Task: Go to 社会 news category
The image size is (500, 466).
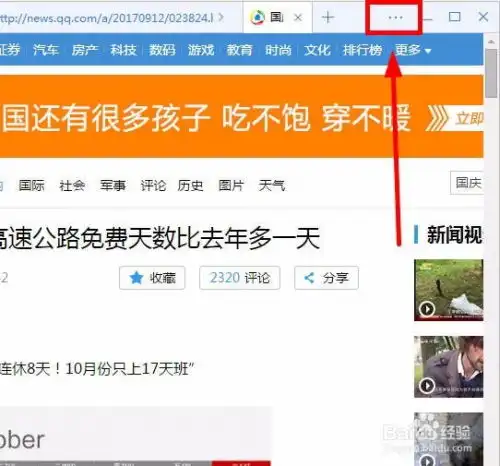Action: tap(72, 185)
